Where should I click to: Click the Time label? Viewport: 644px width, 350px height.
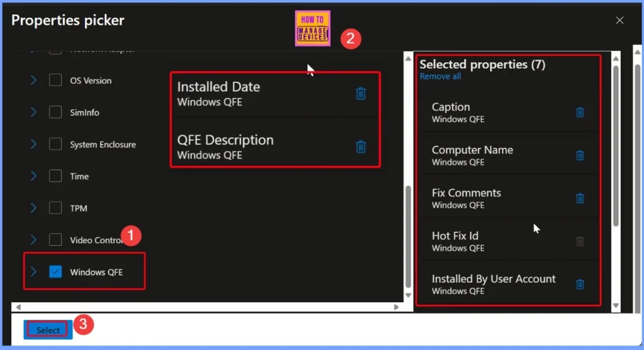79,177
